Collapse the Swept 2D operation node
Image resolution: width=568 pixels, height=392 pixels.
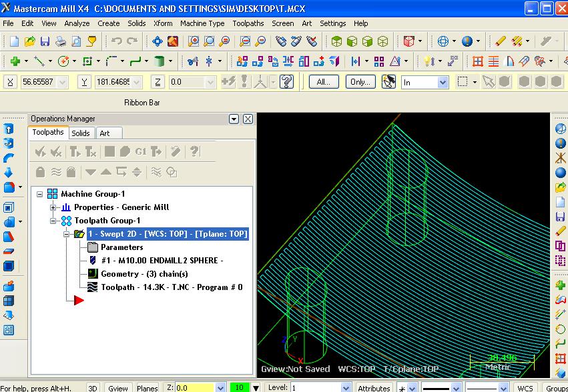point(66,234)
